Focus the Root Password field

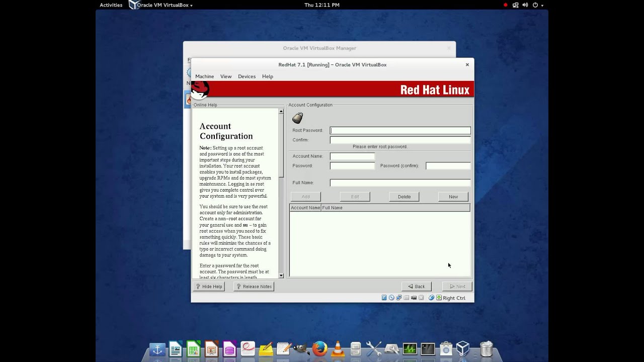click(400, 131)
